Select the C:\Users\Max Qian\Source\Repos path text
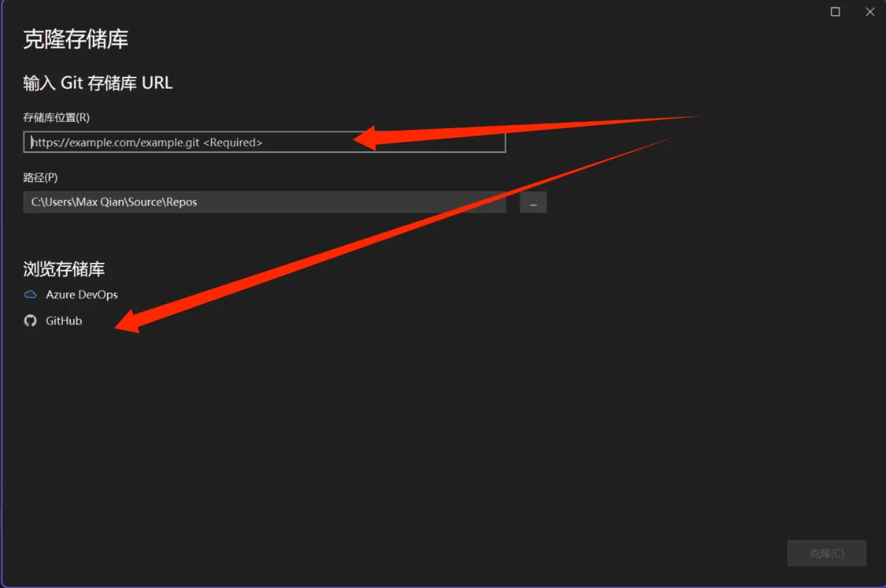Screen dimensions: 886x588 [114, 202]
